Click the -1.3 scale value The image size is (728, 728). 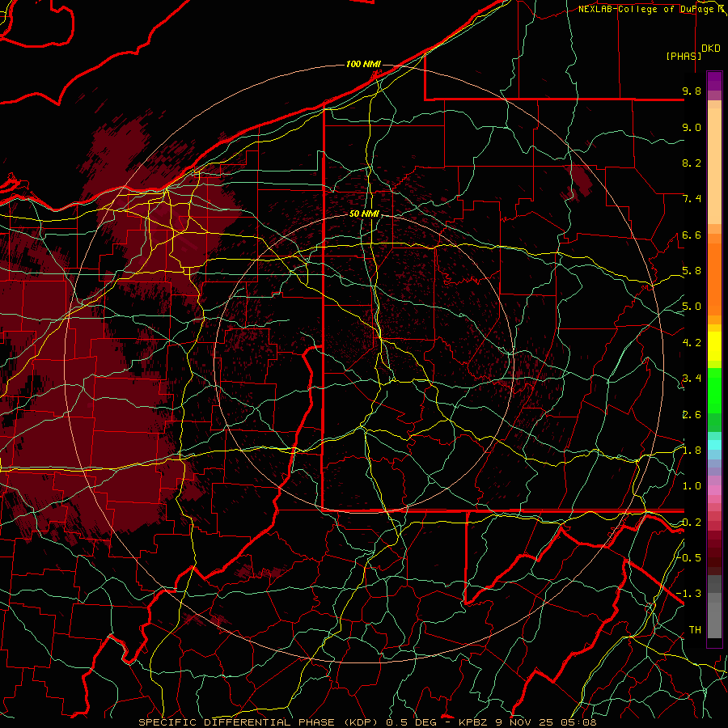pyautogui.click(x=689, y=594)
